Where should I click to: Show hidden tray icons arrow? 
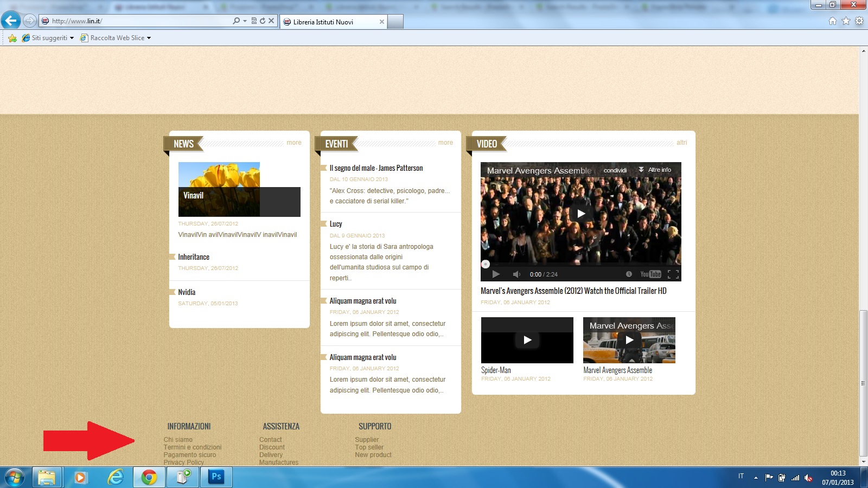point(756,478)
